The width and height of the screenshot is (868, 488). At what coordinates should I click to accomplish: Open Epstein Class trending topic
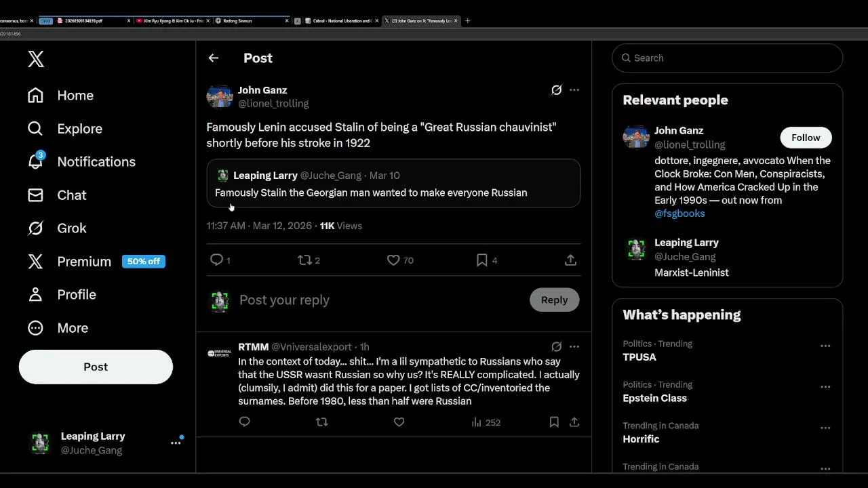[x=654, y=399]
